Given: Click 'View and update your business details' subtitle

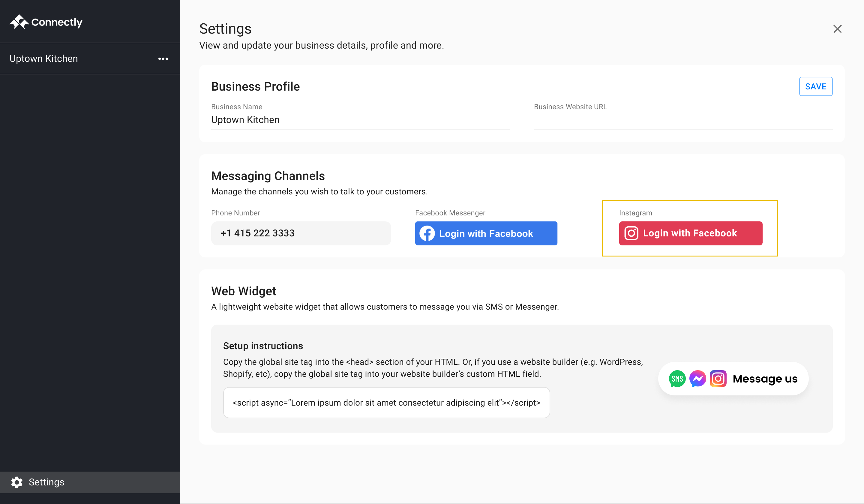Looking at the screenshot, I should click(x=322, y=45).
